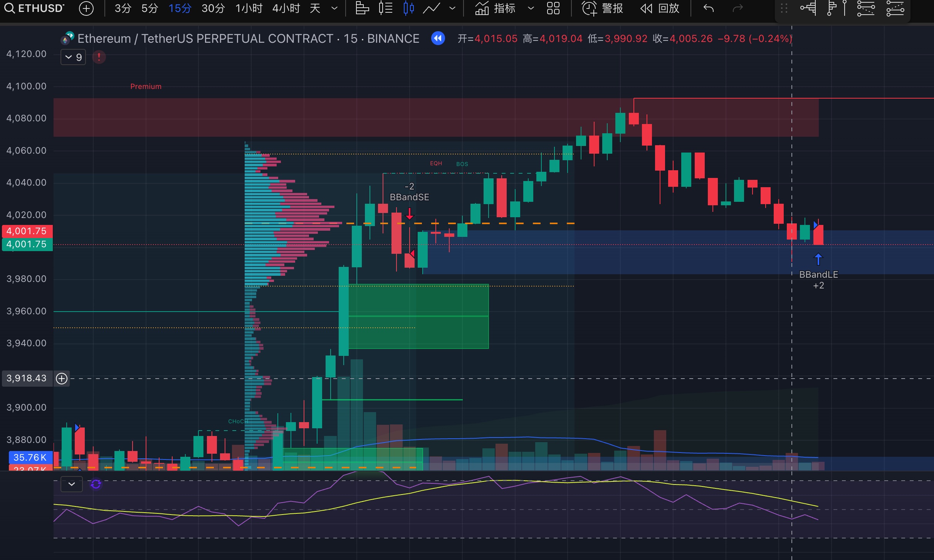Switch to 3分 timeframe
The height and width of the screenshot is (560, 934).
(123, 8)
